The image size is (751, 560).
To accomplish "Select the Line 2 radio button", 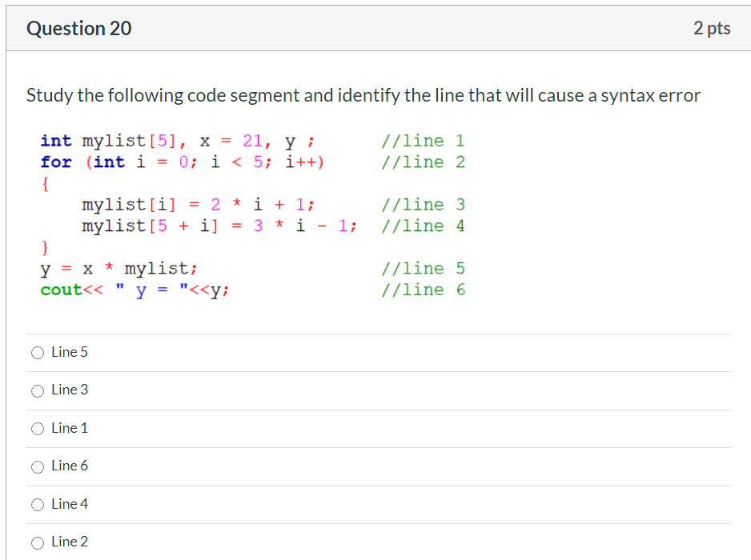I will tap(38, 542).
